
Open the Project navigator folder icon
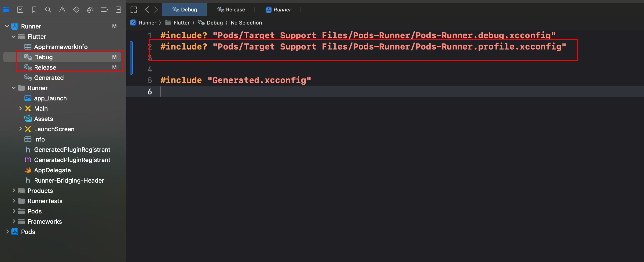(6, 10)
